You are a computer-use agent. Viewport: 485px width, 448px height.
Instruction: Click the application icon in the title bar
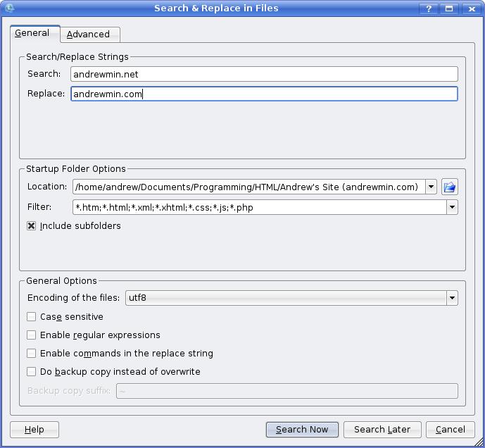9,8
